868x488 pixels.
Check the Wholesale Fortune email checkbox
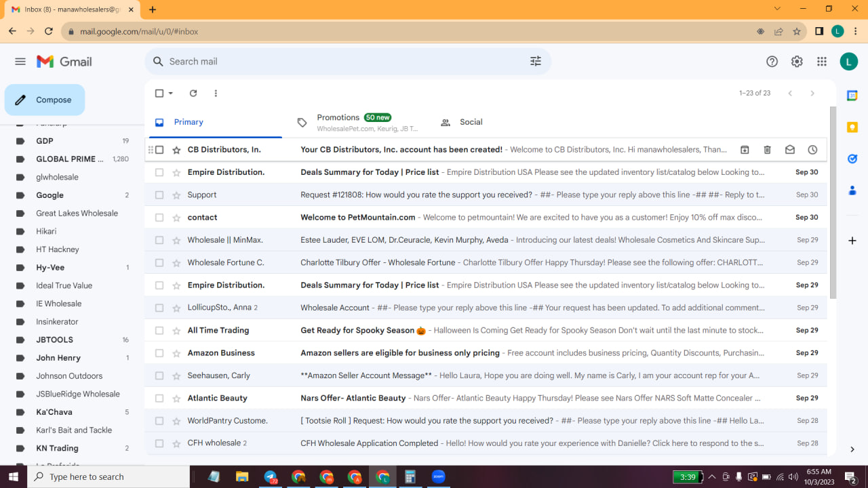coord(159,263)
